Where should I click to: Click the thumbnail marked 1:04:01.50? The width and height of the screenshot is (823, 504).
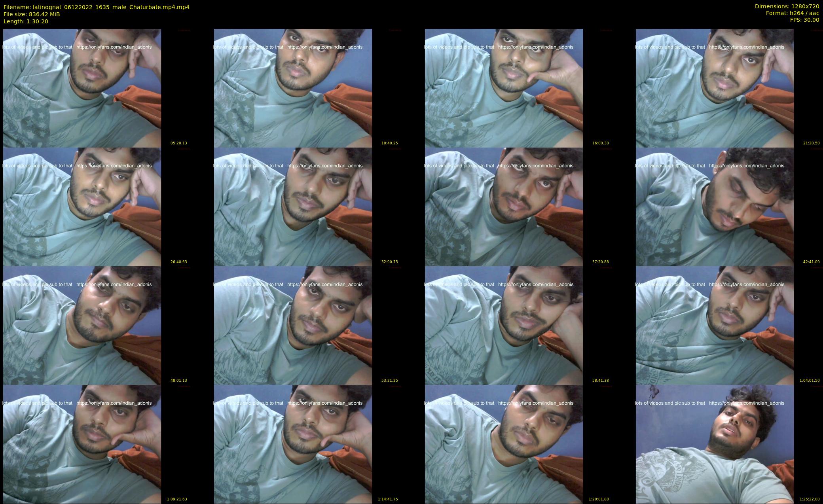click(x=715, y=325)
